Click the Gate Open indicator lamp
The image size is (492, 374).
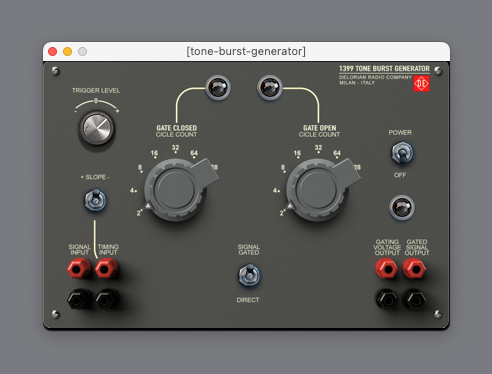click(270, 88)
